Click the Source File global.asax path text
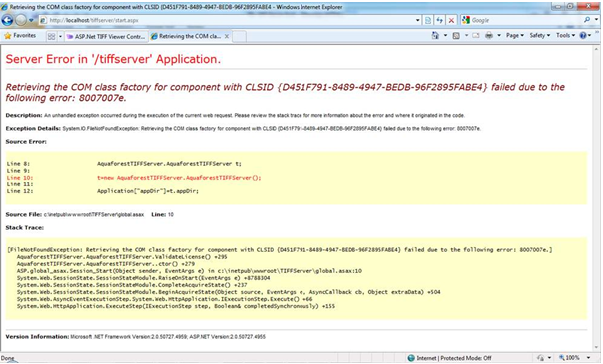603x364 pixels. pyautogui.click(x=94, y=215)
